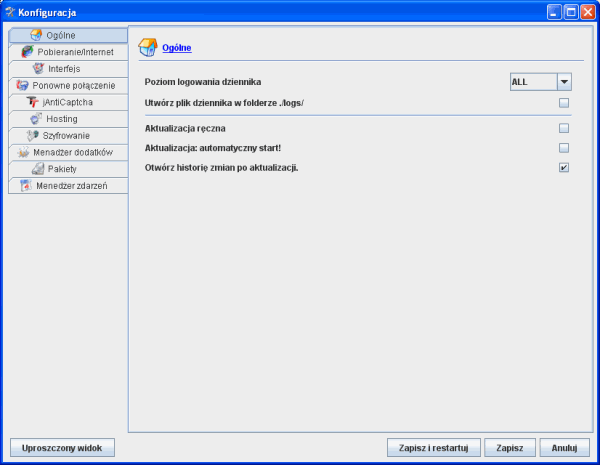Uncheck Otwórz historię zmian po aktualizacji
This screenshot has height=465, width=600.
pos(564,167)
